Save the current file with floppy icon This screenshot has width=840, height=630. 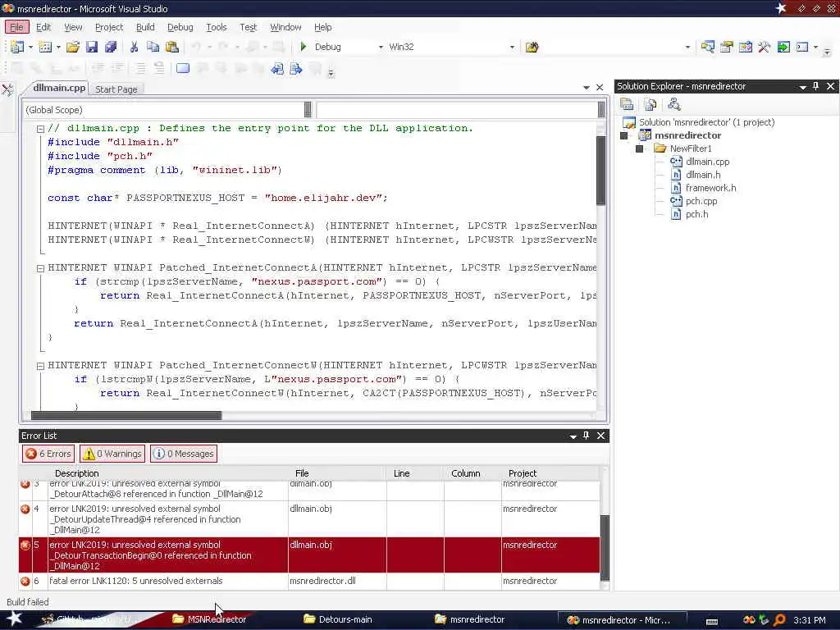coord(92,47)
